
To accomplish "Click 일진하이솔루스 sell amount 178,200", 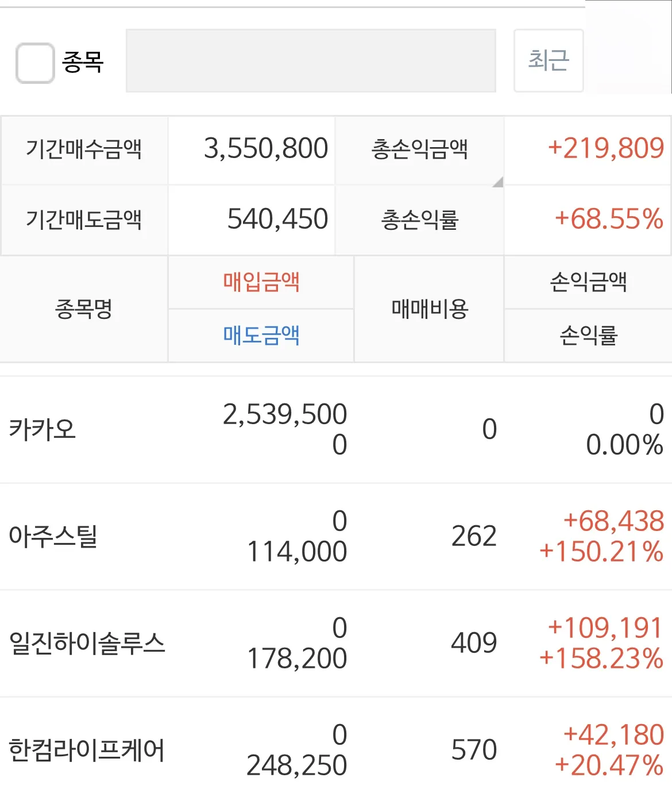I will [297, 659].
